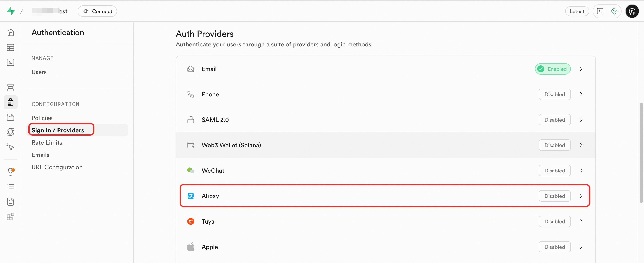644x263 pixels.
Task: Click the Auth Providers heading
Action: tap(205, 34)
